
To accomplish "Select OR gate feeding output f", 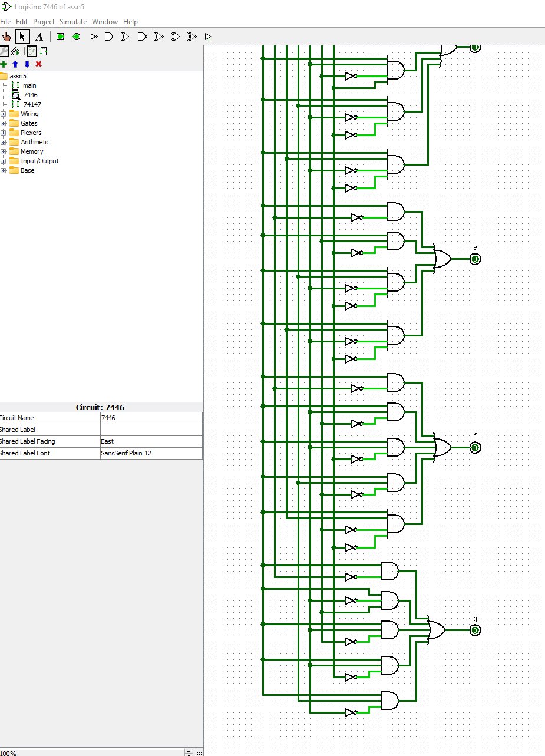I will pyautogui.click(x=442, y=448).
